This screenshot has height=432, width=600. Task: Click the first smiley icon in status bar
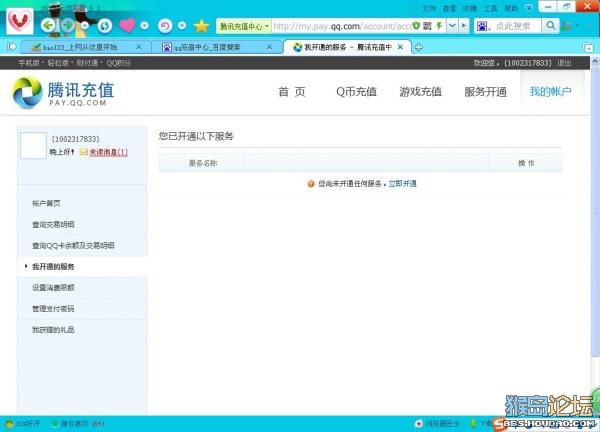point(10,424)
